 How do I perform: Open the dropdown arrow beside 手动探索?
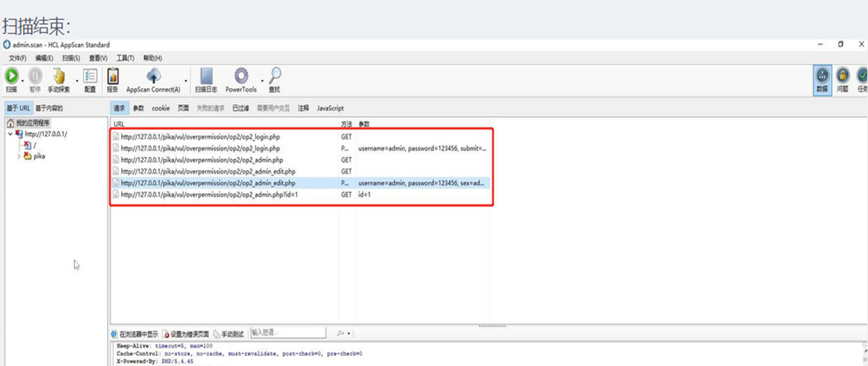coord(77,81)
